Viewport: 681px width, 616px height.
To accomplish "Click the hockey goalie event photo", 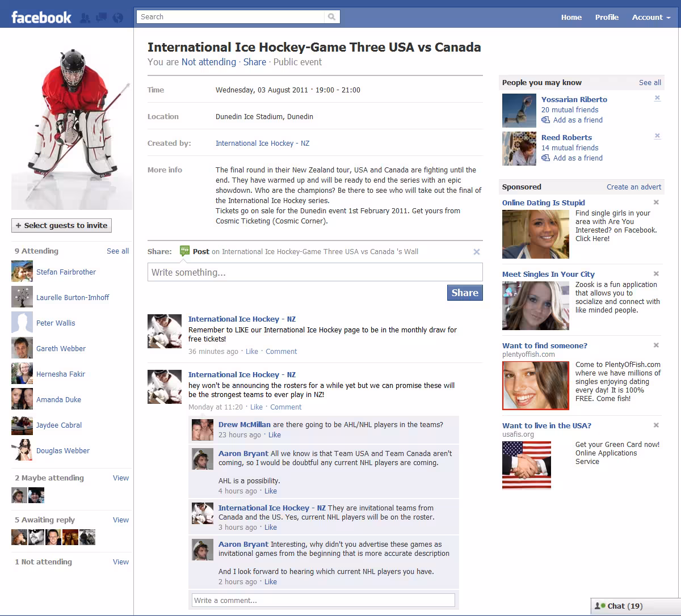I will [x=72, y=129].
